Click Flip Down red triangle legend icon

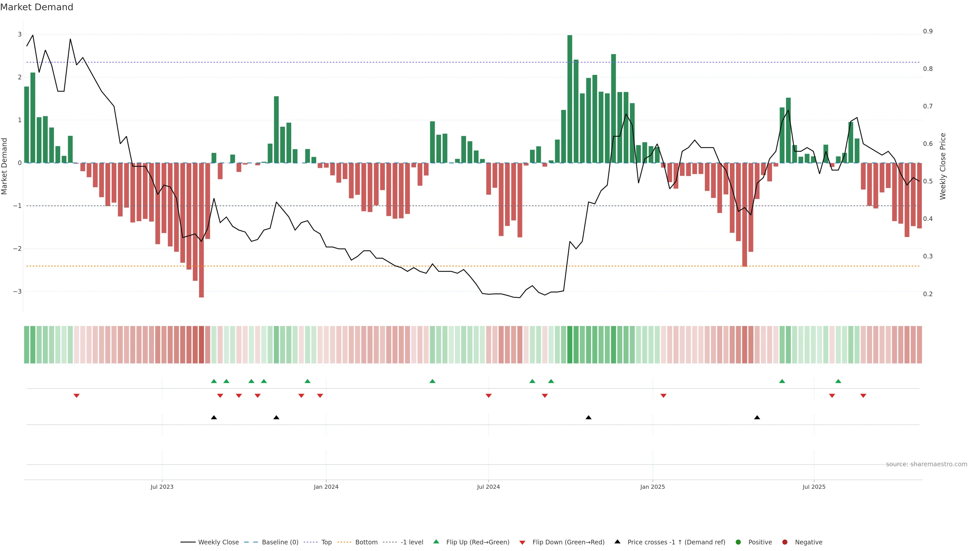pos(522,542)
